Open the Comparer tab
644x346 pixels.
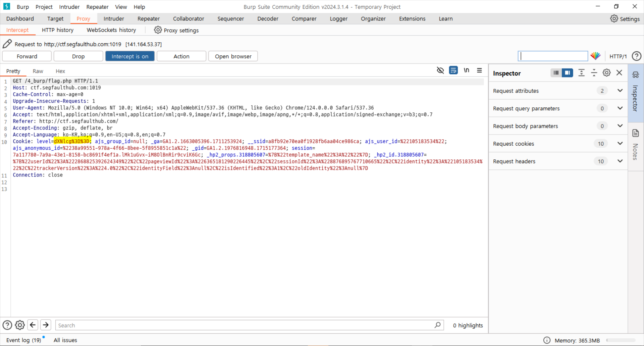(x=304, y=18)
